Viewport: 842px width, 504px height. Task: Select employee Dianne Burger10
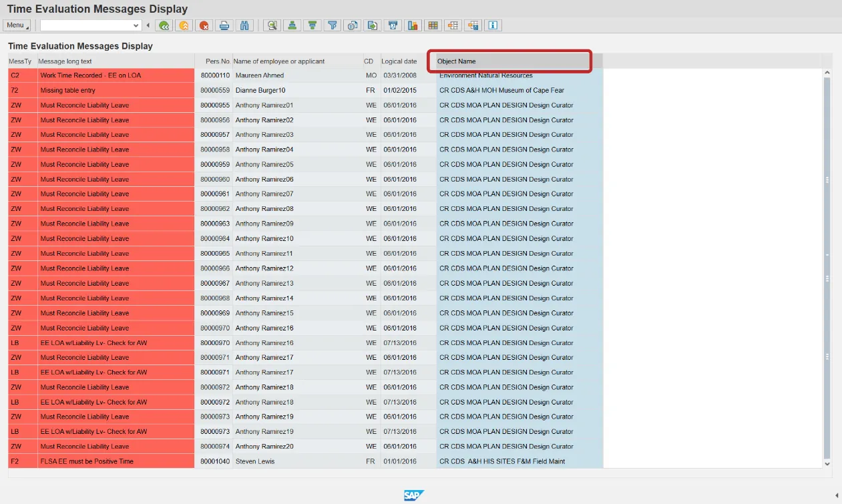tap(298, 90)
